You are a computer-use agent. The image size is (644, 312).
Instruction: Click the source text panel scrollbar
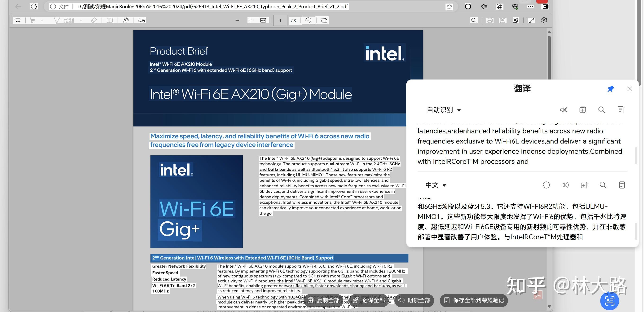click(x=636, y=155)
